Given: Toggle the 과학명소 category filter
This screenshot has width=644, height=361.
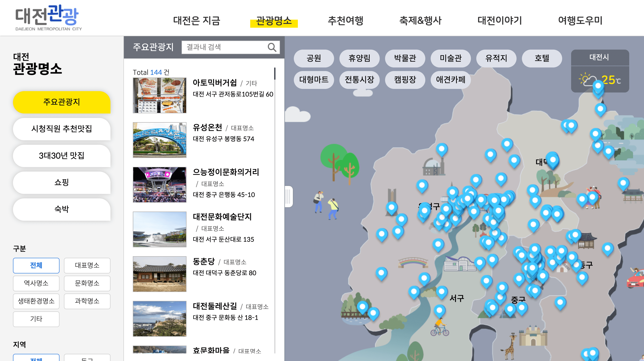Looking at the screenshot, I should pyautogui.click(x=87, y=301).
